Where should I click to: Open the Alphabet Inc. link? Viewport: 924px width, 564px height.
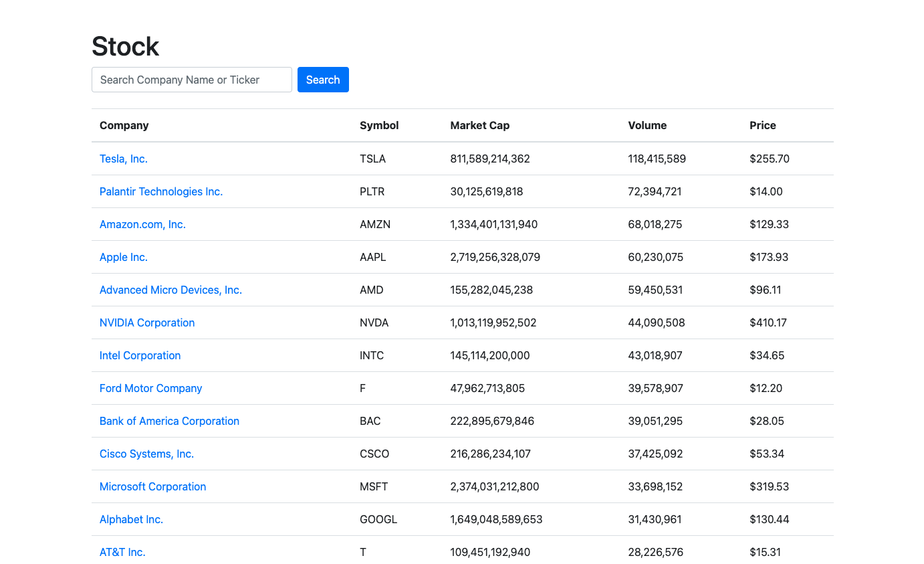pos(131,519)
